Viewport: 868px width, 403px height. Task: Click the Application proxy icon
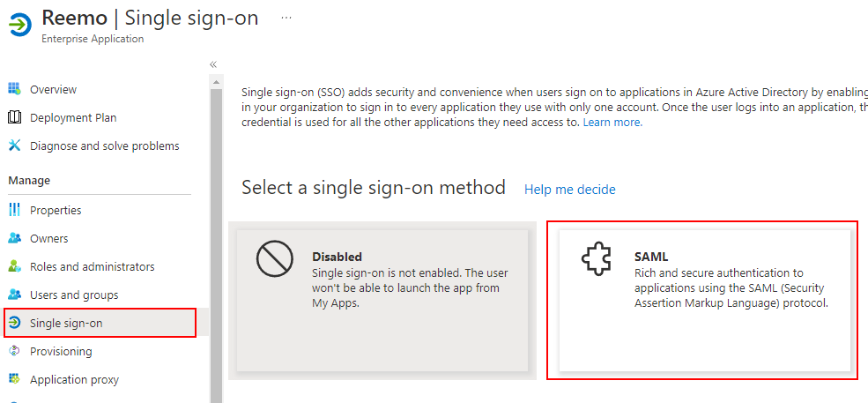pos(14,379)
